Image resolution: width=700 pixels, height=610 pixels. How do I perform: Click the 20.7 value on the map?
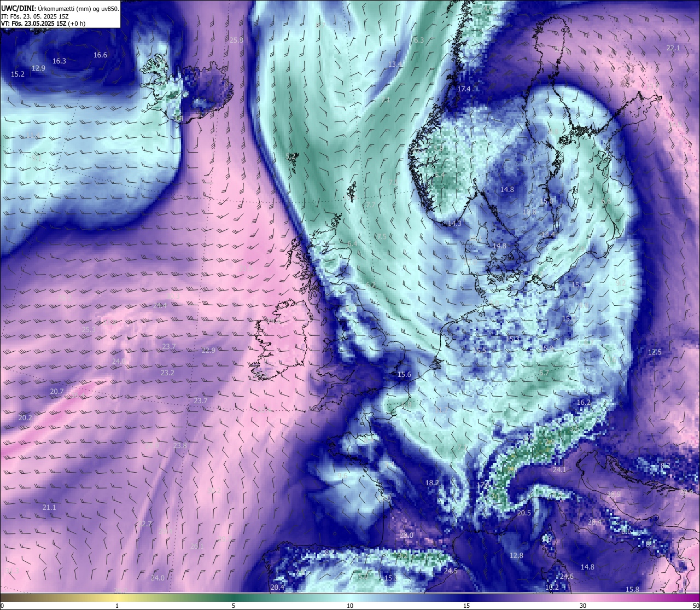[x=57, y=391]
